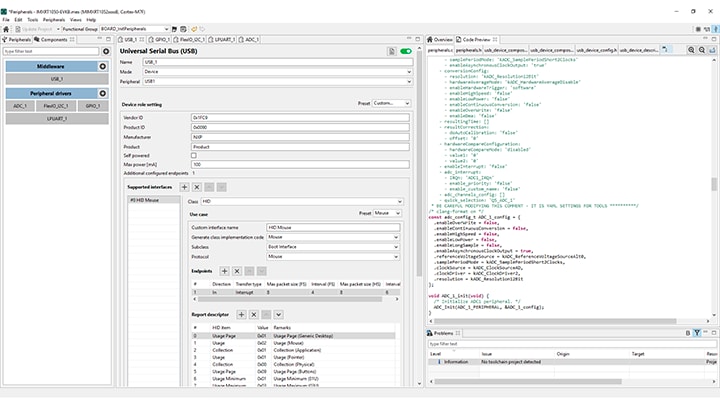The height and width of the screenshot is (405, 720).
Task: Delete the selected endpoint
Action: (x=236, y=271)
